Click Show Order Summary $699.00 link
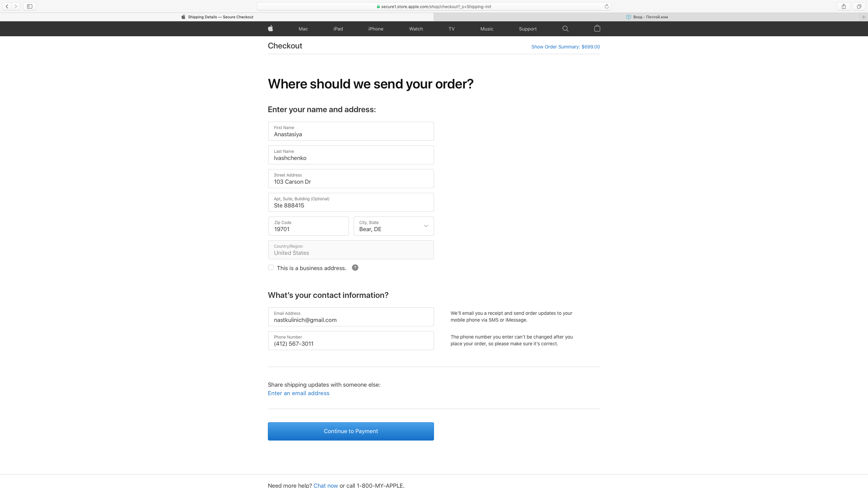This screenshot has height=488, width=868. click(566, 47)
